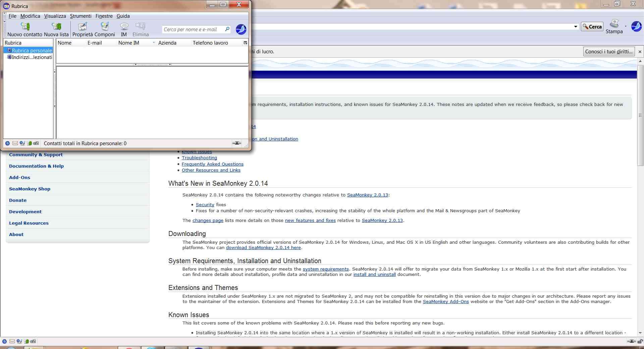
Task: Open the Visualizza menu
Action: tap(55, 16)
